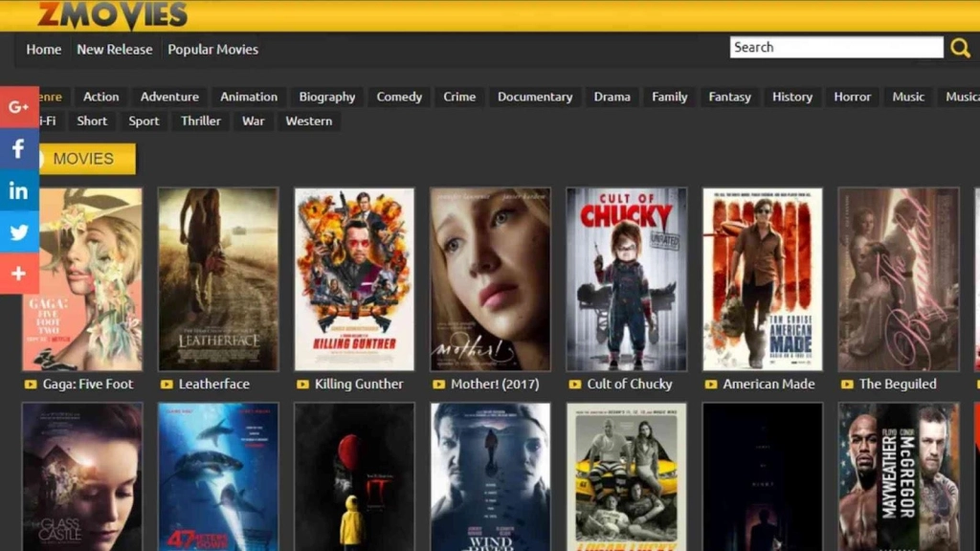The width and height of the screenshot is (980, 551).
Task: Click play icon beside Mother! (2017) title
Action: tap(438, 385)
